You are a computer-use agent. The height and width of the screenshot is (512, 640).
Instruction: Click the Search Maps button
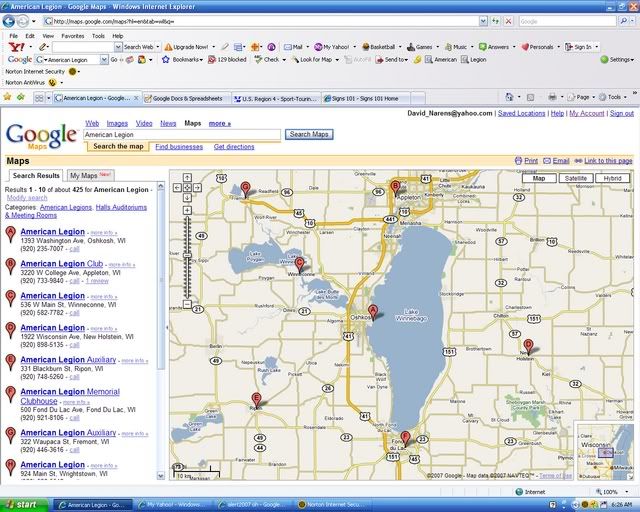click(309, 134)
